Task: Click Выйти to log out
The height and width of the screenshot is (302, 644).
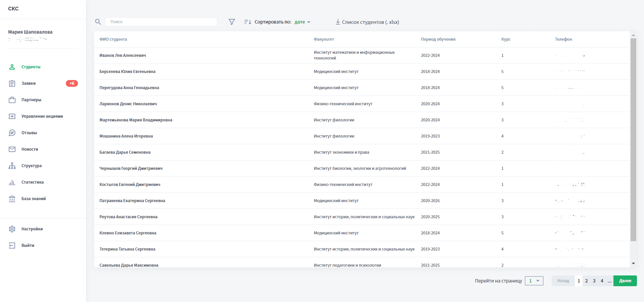Action: click(28, 246)
